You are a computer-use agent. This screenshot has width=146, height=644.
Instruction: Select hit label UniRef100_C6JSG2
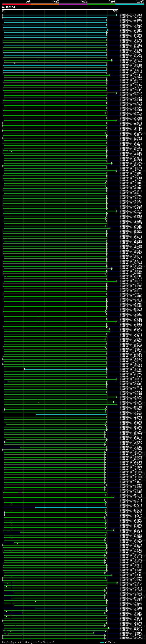point(131,414)
